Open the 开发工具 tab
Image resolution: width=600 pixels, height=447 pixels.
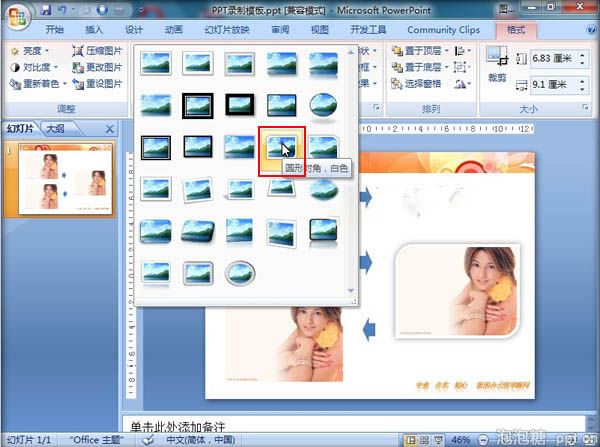[x=368, y=30]
